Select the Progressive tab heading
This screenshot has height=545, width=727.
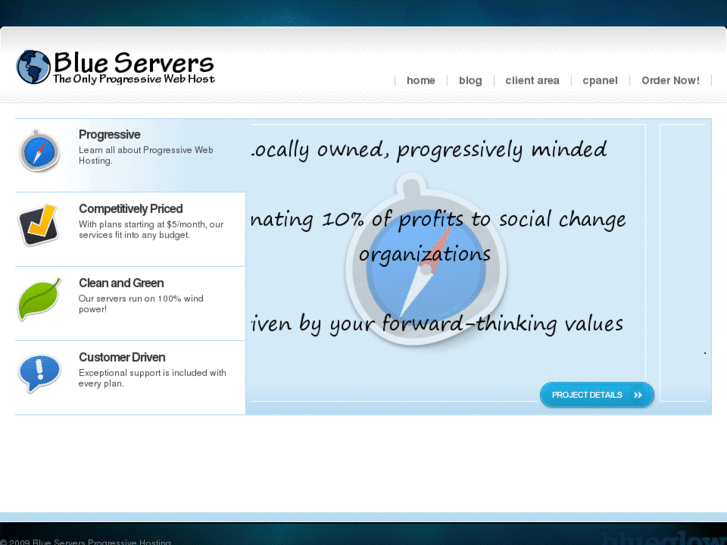tap(109, 135)
